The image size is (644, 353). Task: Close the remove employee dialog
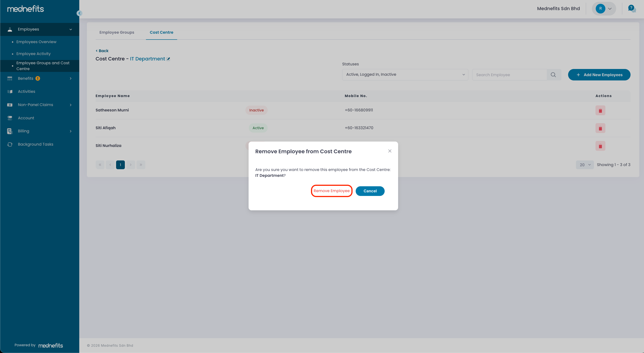(x=390, y=151)
